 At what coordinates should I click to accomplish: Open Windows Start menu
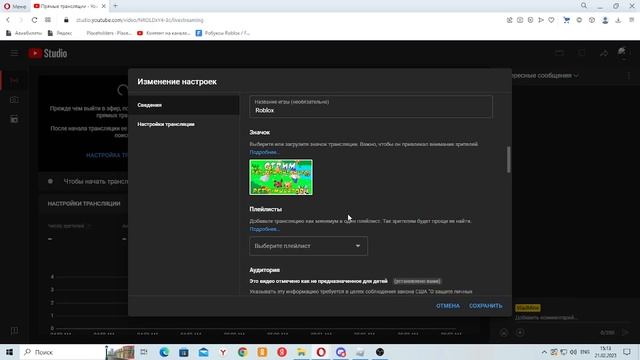[9, 352]
